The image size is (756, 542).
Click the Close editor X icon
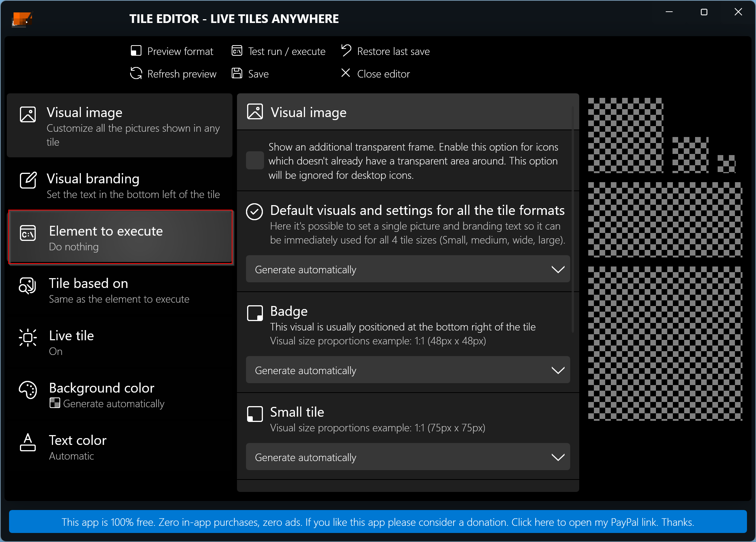tap(346, 73)
